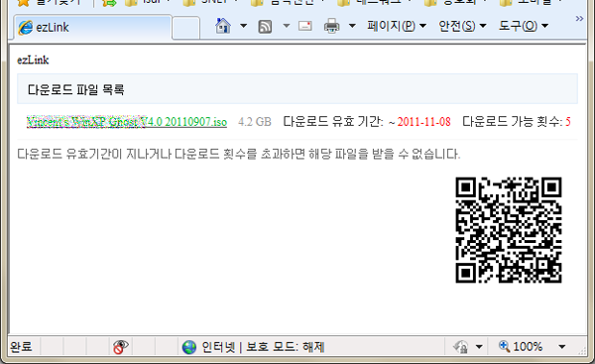This screenshot has width=595, height=364.
Task: Click the Print icon
Action: (x=331, y=26)
